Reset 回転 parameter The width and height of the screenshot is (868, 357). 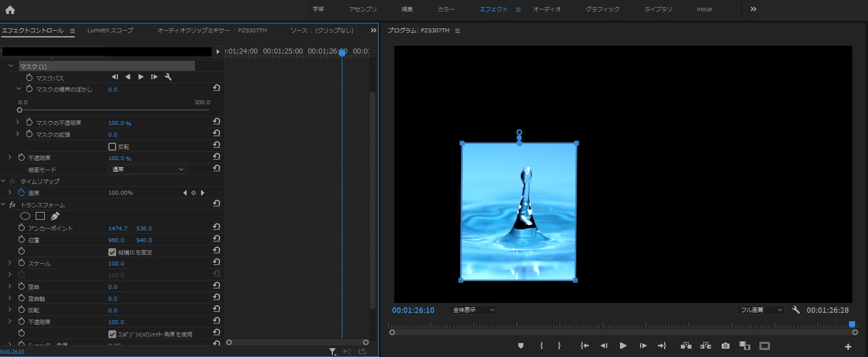[x=216, y=309]
